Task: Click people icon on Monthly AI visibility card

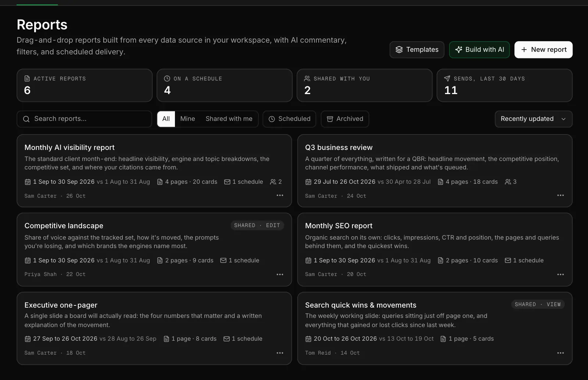Action: click(273, 182)
